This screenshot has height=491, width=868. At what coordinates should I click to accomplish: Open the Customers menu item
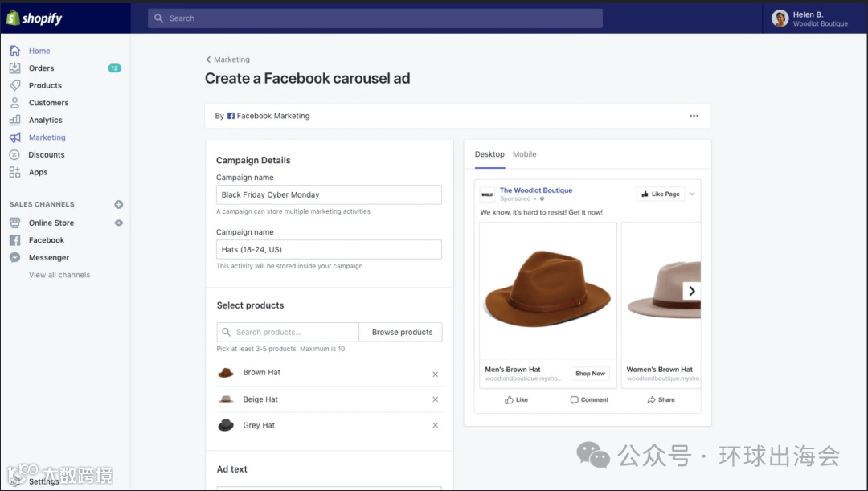click(x=49, y=102)
